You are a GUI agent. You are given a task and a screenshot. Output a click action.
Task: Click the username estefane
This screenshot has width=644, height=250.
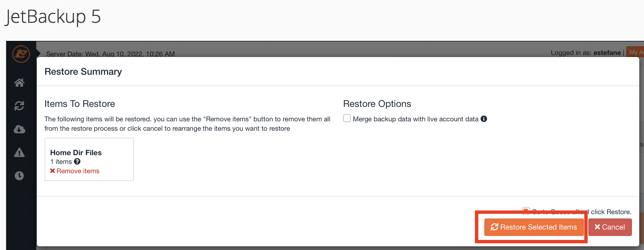pos(607,53)
